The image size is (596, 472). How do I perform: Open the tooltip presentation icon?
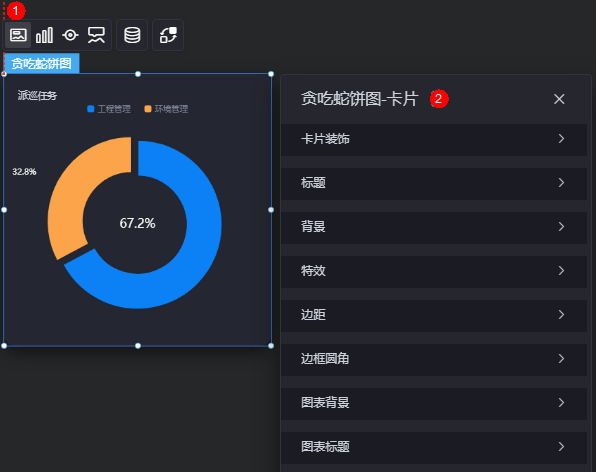pos(96,35)
